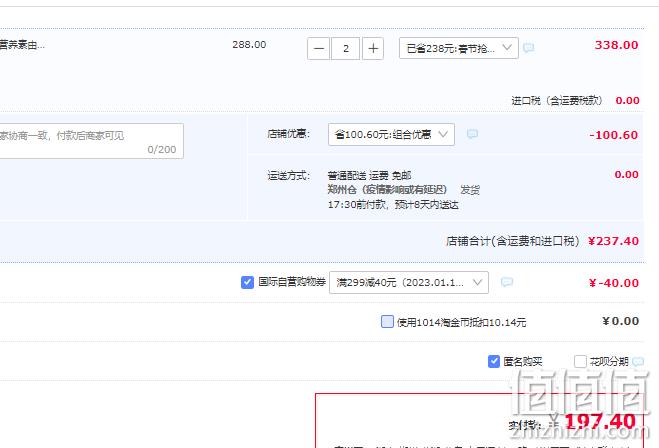The width and height of the screenshot is (659, 448).
Task: Click 17:30前付款 delivery estimate text
Action: 393,205
